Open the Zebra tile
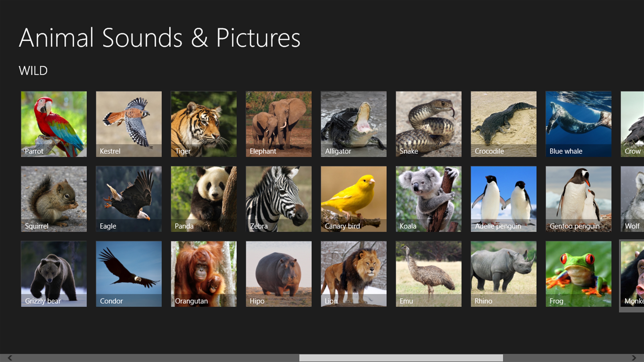 point(279,199)
